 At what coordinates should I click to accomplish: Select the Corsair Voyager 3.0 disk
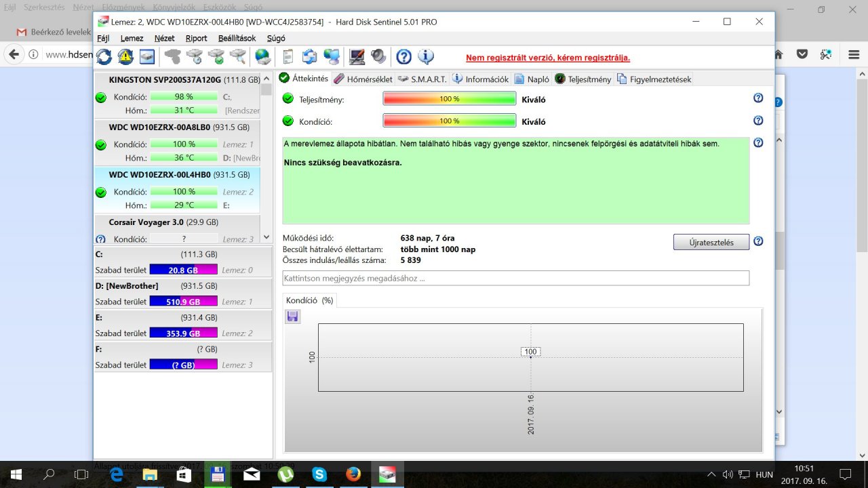tap(176, 229)
